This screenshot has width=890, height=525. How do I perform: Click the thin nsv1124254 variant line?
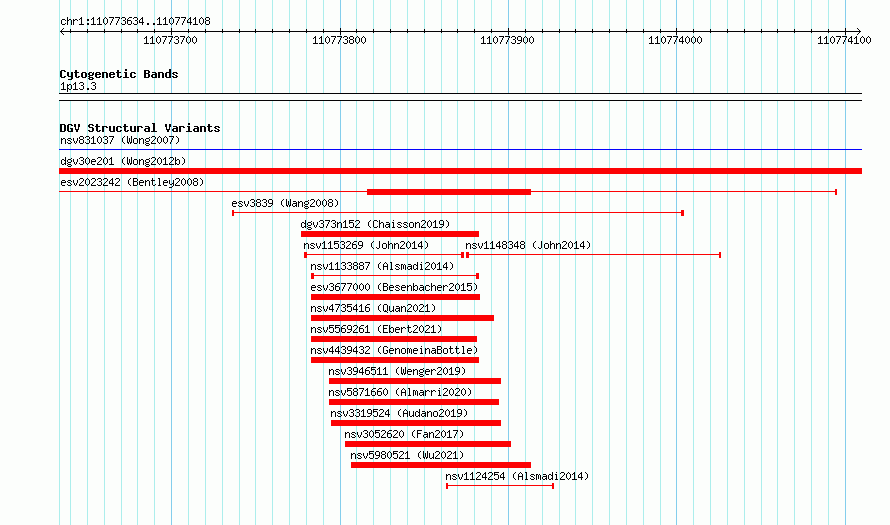500,486
